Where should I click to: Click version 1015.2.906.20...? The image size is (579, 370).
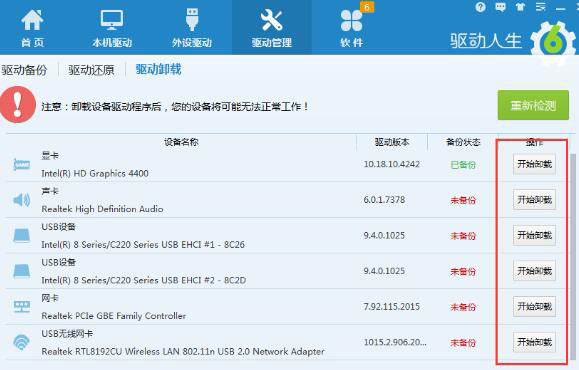tap(395, 342)
